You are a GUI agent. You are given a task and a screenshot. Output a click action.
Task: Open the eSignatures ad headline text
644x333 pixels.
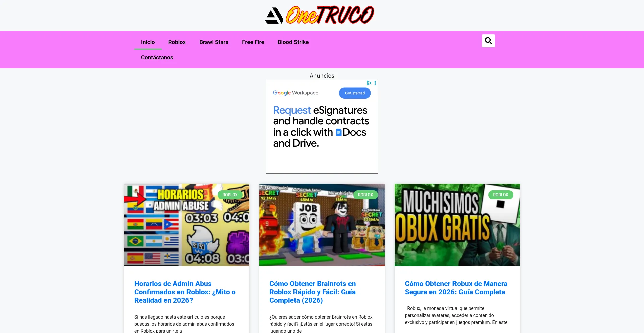(321, 126)
